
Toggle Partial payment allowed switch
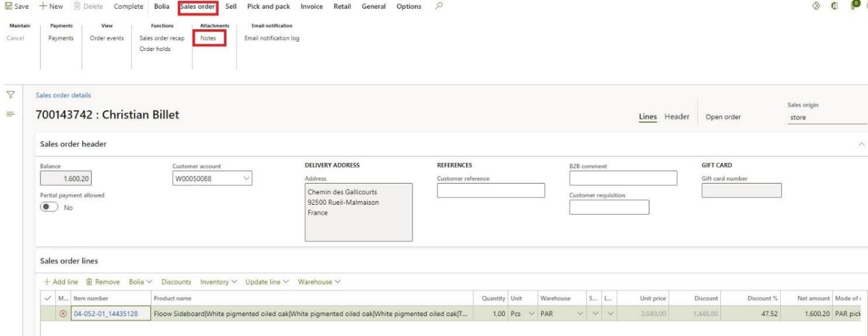tap(49, 207)
